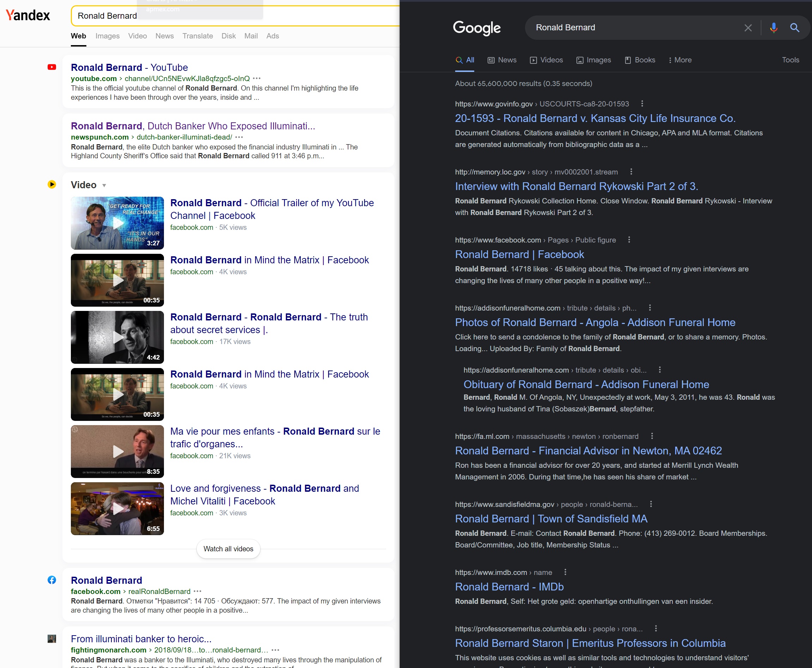The width and height of the screenshot is (812, 668).
Task: Open the Financial Advisor in Newton, MA link
Action: (x=588, y=451)
